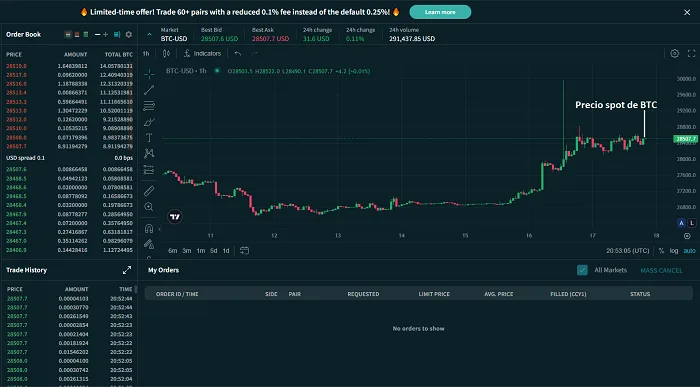Select the ruler measure tool

tap(149, 191)
